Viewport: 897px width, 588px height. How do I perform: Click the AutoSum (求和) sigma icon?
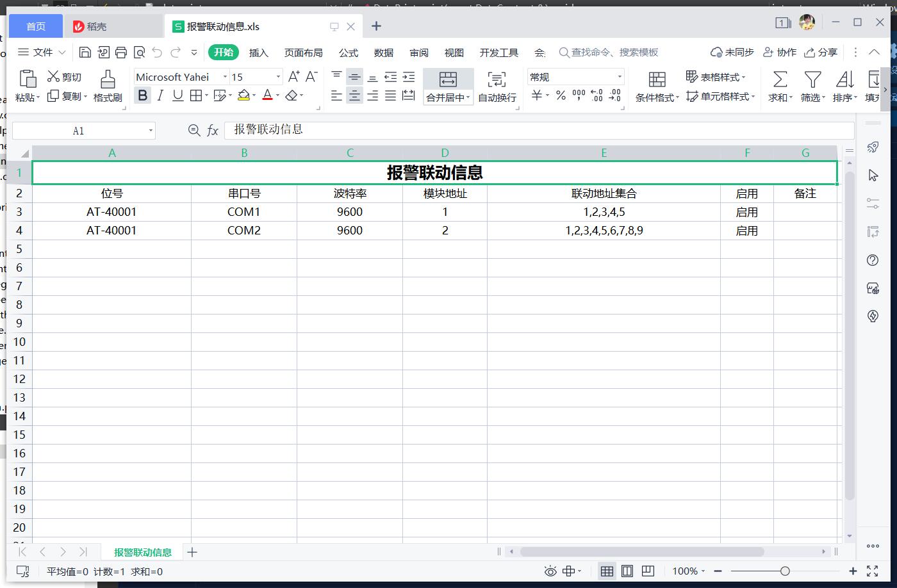[x=780, y=79]
